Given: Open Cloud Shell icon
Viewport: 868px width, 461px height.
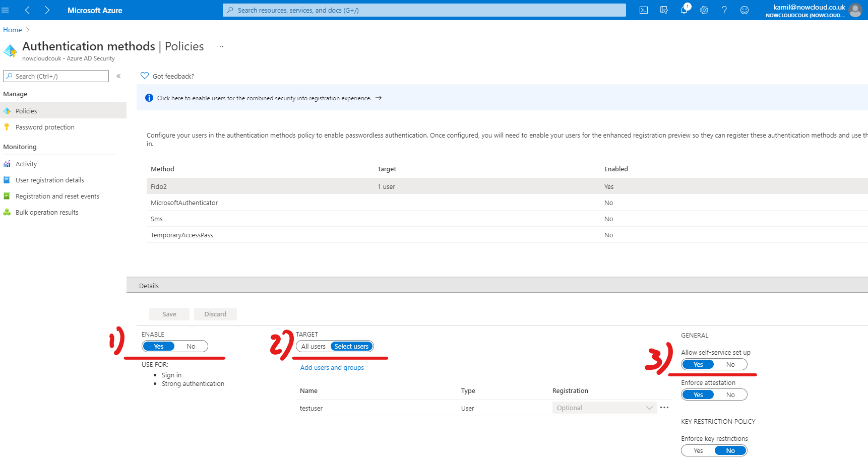Looking at the screenshot, I should pos(644,10).
